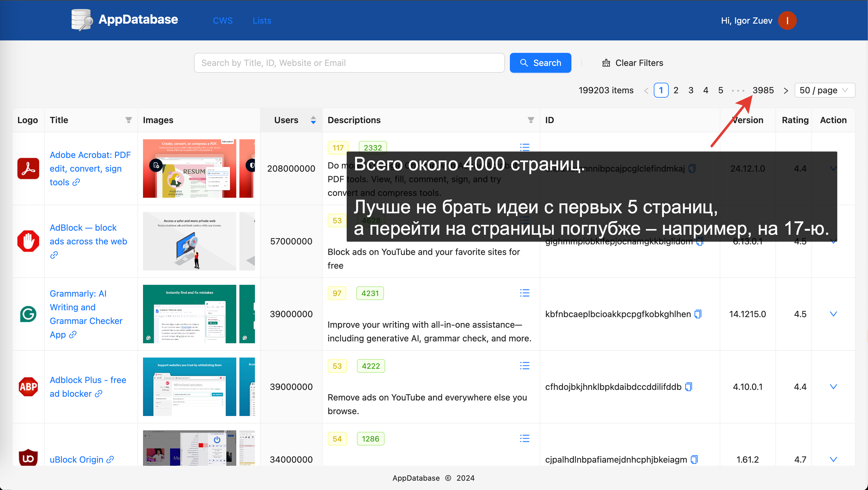This screenshot has width=868, height=490.
Task: Open the Lists nav tab
Action: (262, 21)
